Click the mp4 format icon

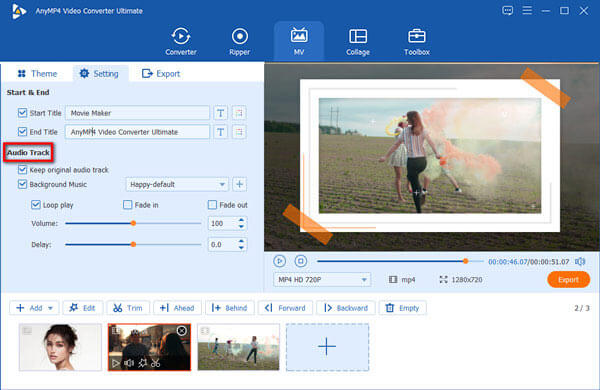(x=393, y=280)
